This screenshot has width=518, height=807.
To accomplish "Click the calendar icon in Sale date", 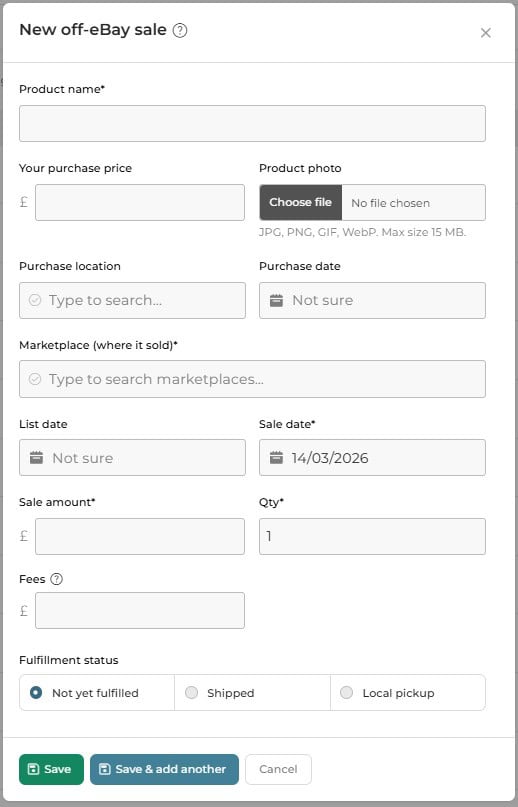I will click(276, 458).
